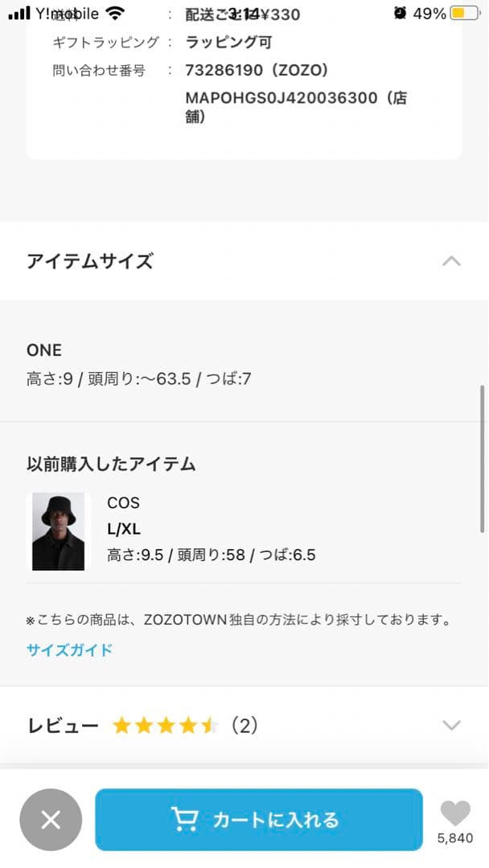Tap the cellular signal bars icon
The image size is (489, 868).
coord(19,14)
